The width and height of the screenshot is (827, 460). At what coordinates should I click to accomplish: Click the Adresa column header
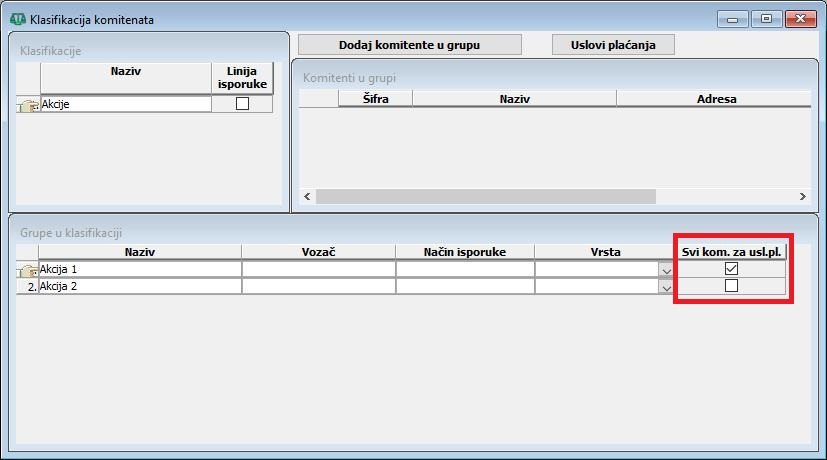[x=715, y=99]
